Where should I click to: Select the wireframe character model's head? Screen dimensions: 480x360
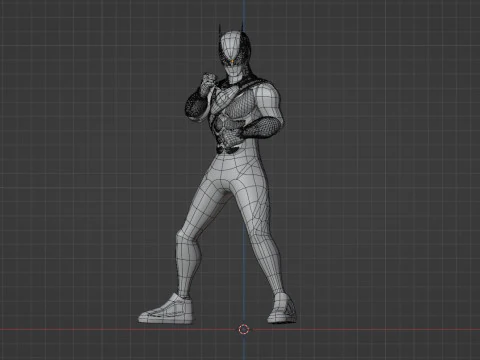[x=235, y=53]
